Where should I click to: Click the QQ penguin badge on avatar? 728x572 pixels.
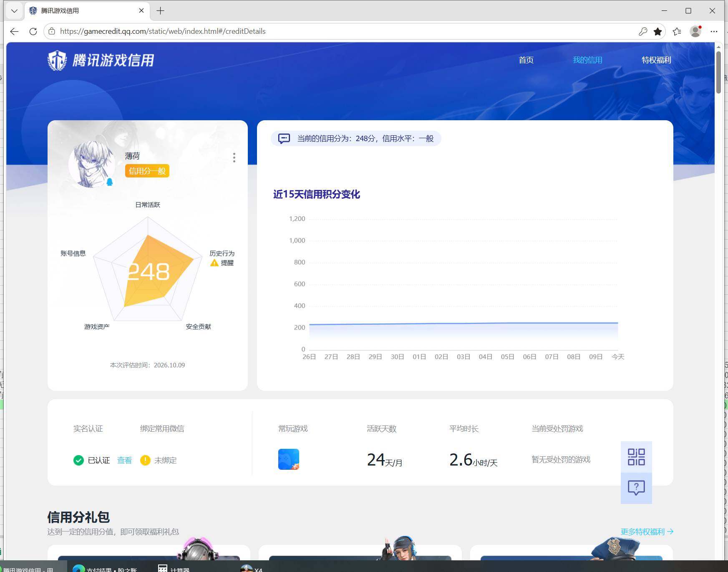coord(110,182)
